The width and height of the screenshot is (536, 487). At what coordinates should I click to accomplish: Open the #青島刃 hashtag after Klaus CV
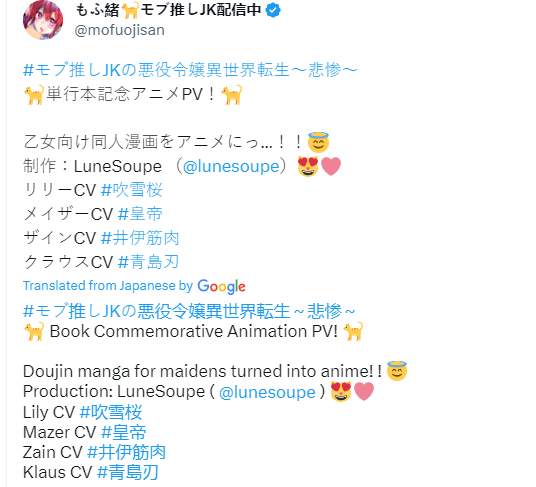pos(128,473)
